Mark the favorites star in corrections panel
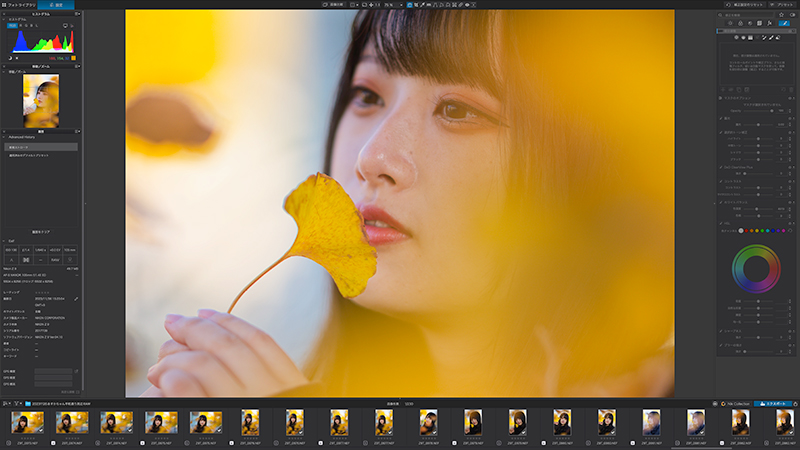 [781, 15]
